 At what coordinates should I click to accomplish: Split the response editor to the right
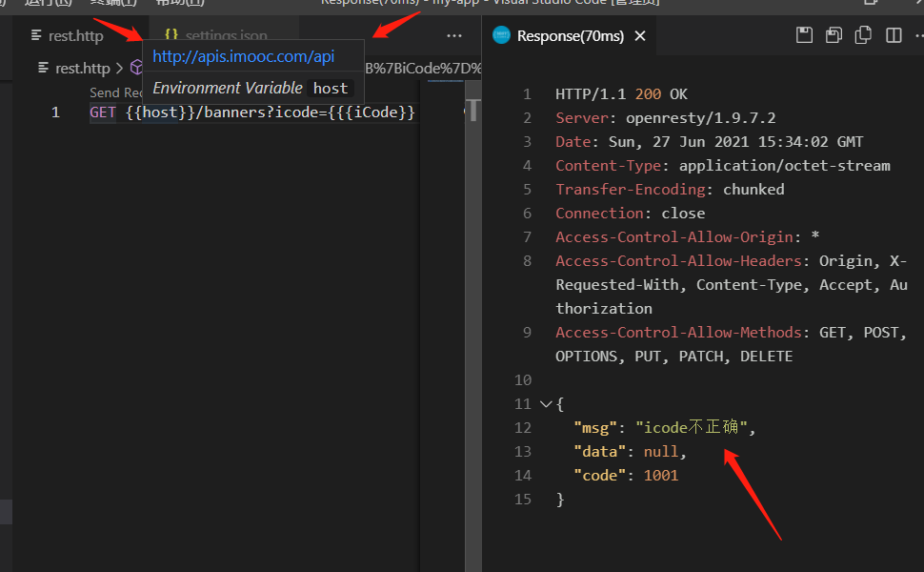894,35
